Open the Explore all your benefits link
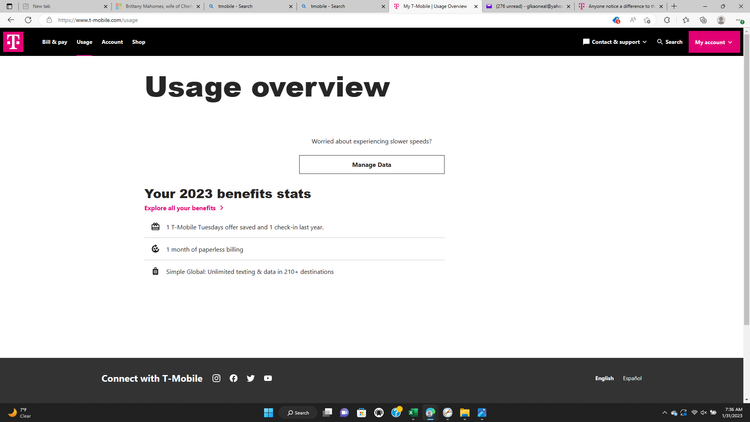Image resolution: width=750 pixels, height=422 pixels. tap(184, 208)
